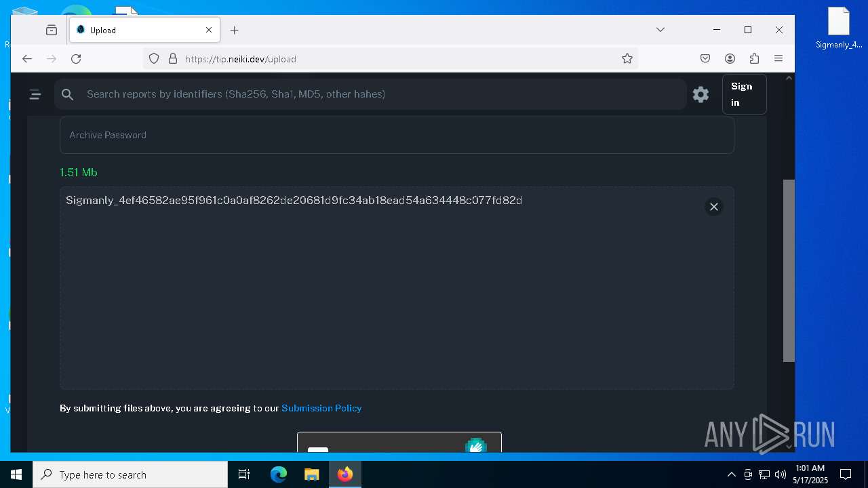Focus the search reports by identifiers field
This screenshot has height=488, width=868.
click(370, 94)
